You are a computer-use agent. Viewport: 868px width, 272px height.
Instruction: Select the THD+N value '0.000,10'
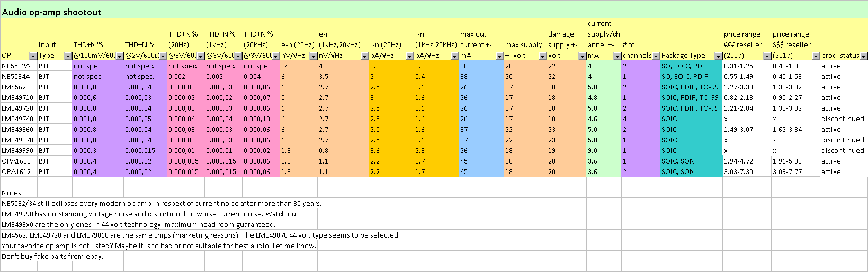point(261,119)
